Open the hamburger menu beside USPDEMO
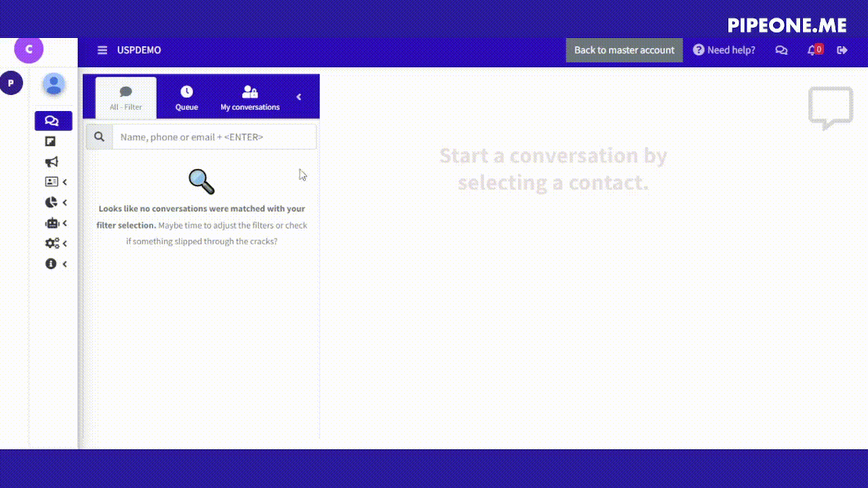This screenshot has height=488, width=868. 102,50
